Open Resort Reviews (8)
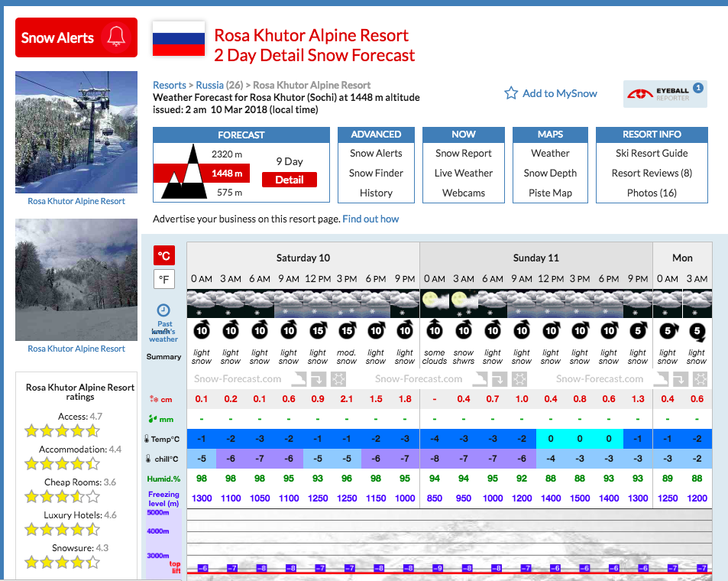 (652, 174)
